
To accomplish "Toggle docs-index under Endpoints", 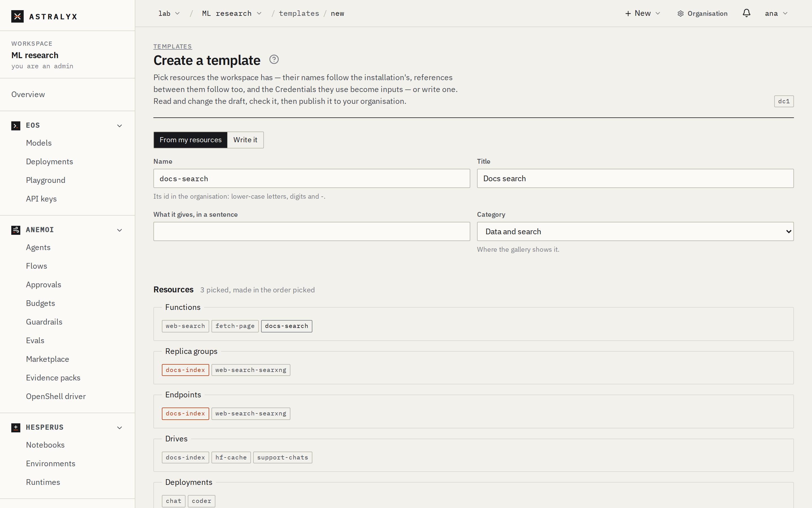I will coord(185,413).
